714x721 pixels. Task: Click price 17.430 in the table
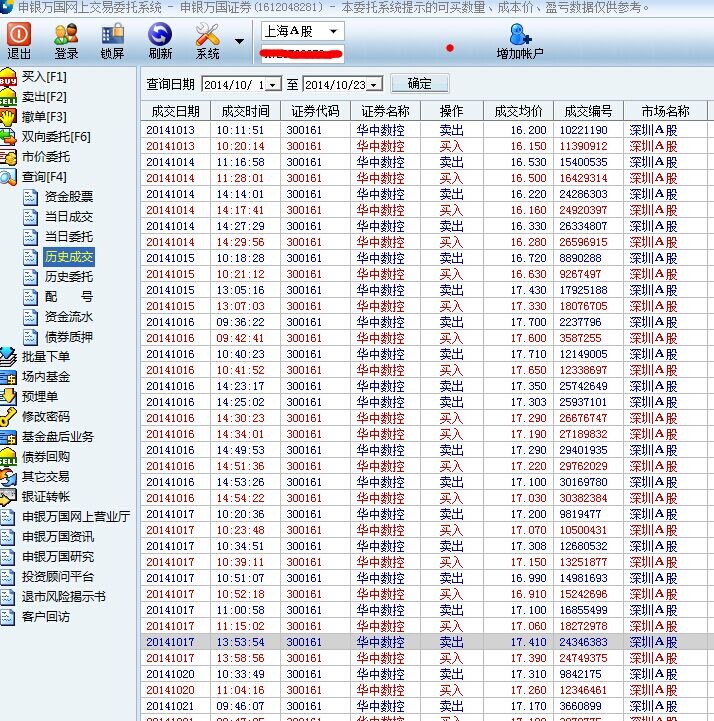point(529,291)
